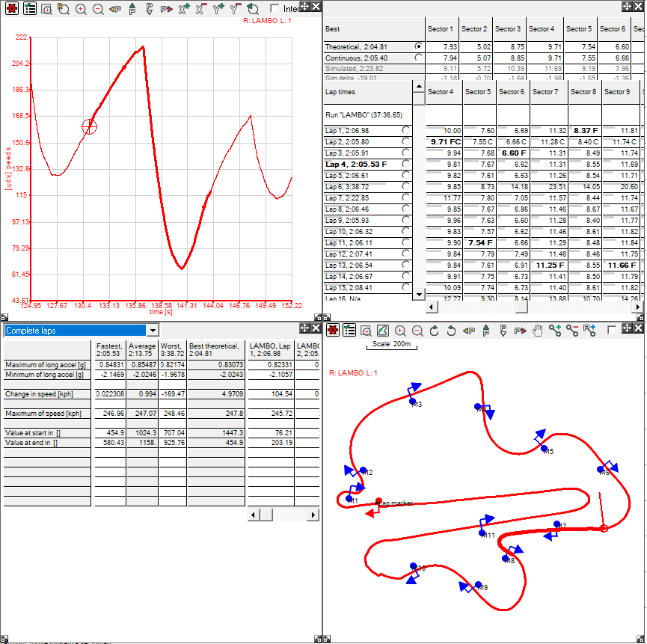Remove Y axis variable from graph
647x644 pixels.
coord(235,9)
